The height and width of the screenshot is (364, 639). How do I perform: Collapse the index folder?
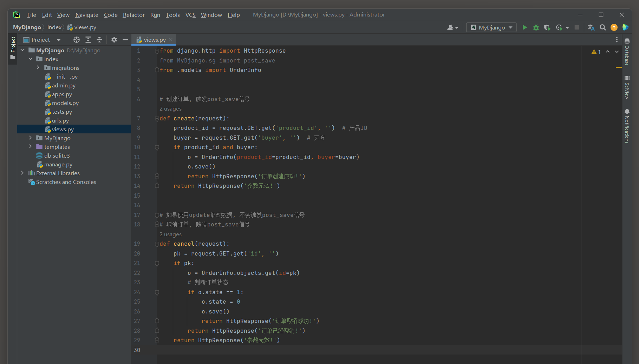pos(31,59)
